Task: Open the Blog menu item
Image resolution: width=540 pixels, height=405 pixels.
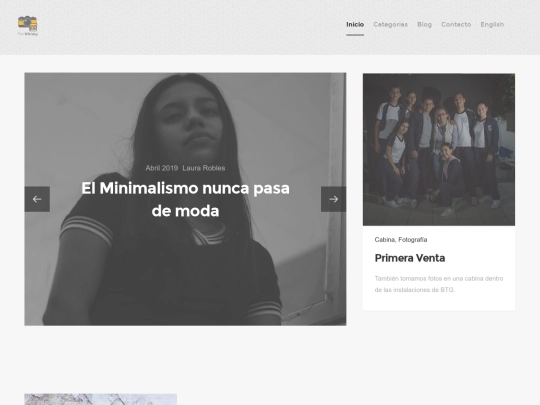Action: [424, 24]
